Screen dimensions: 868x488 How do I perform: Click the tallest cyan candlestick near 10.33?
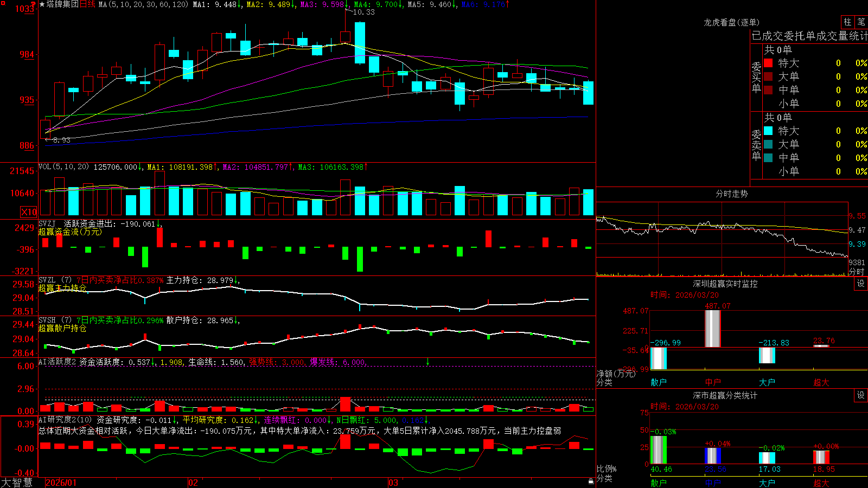click(x=360, y=43)
